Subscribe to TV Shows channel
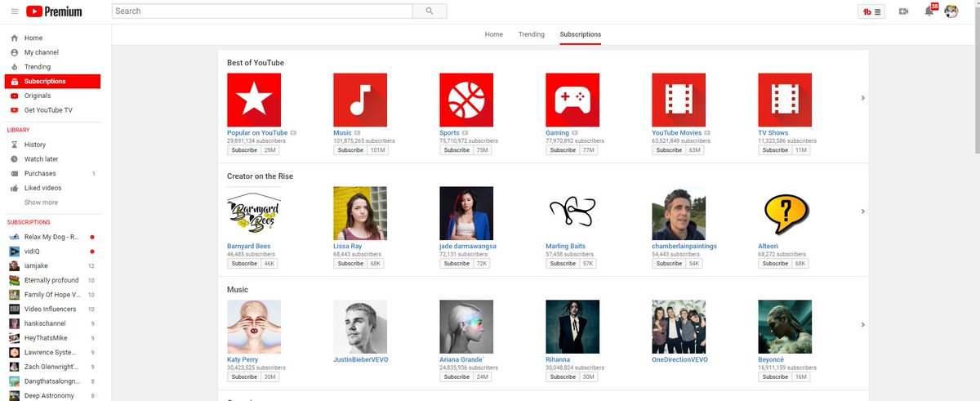 click(775, 150)
